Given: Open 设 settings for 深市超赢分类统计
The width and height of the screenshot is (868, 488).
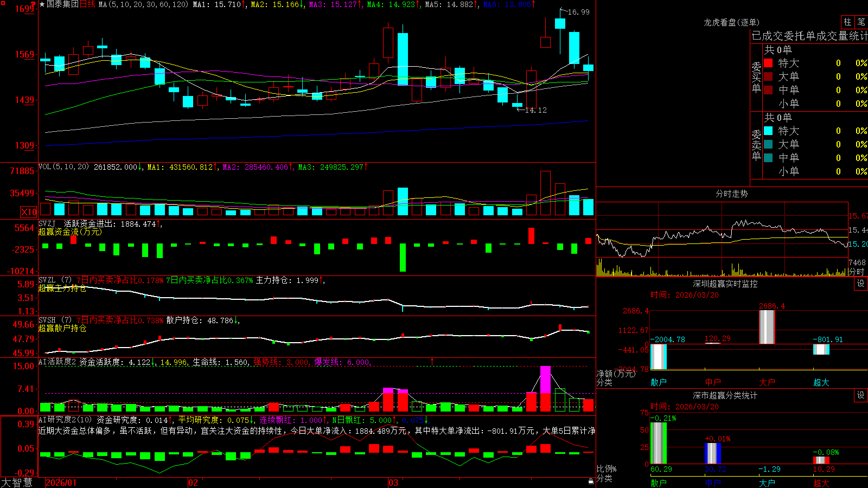Looking at the screenshot, I should 861,395.
